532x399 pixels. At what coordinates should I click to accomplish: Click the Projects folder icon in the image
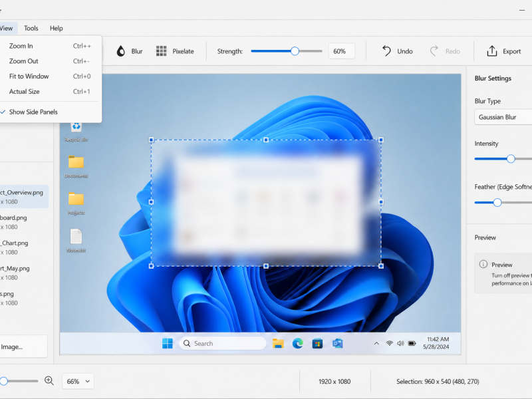coord(76,199)
